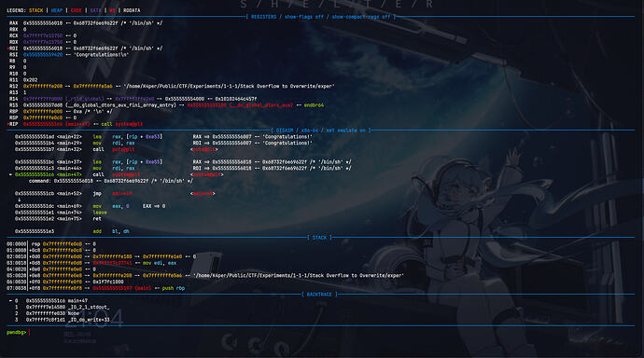
Task: Click the <main+69> mov eax, 0 line
Action: pyautogui.click(x=90, y=206)
